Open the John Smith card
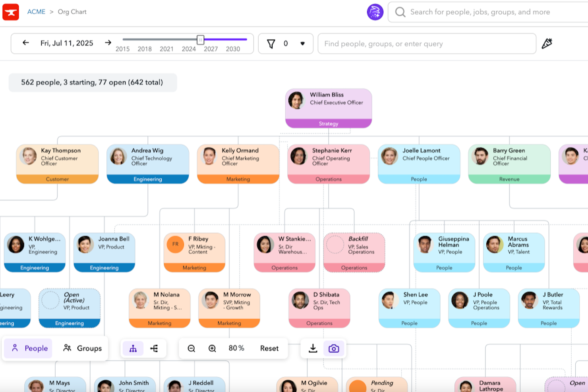Image resolution: width=588 pixels, height=392 pixels. (x=125, y=384)
